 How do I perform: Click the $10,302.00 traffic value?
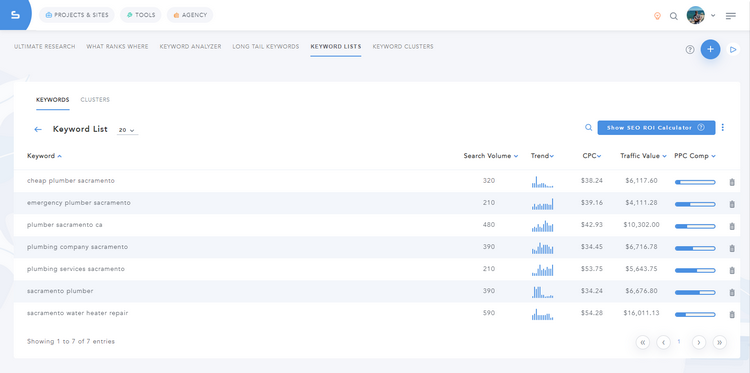coord(641,225)
